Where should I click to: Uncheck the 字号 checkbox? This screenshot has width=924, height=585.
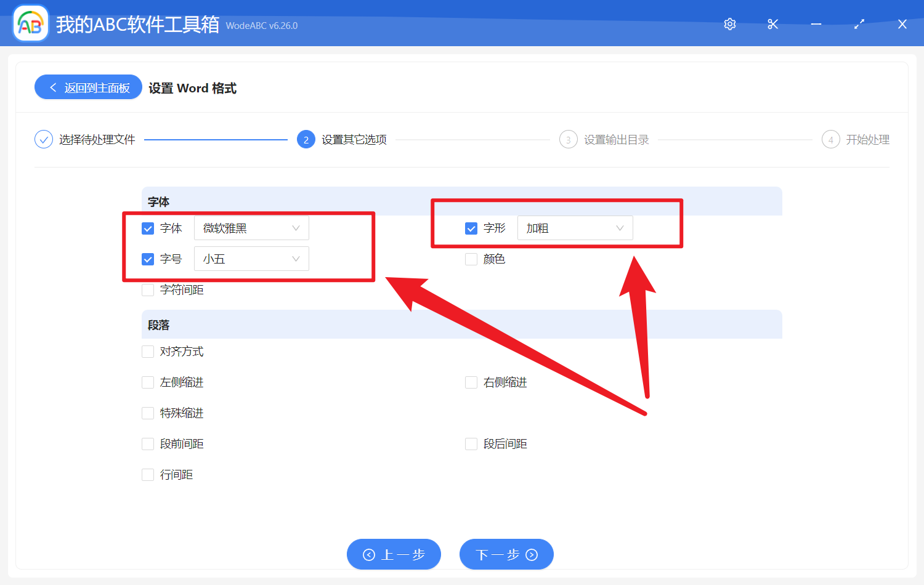click(148, 259)
